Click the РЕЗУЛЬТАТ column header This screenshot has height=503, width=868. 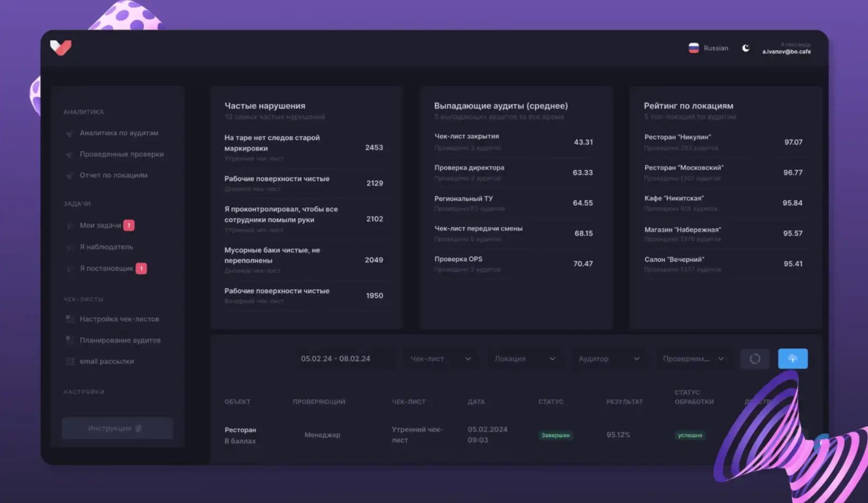[625, 402]
